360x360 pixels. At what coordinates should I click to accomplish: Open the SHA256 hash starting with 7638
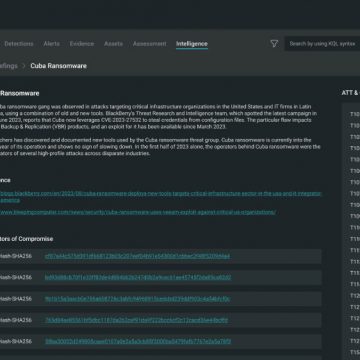pos(137,320)
